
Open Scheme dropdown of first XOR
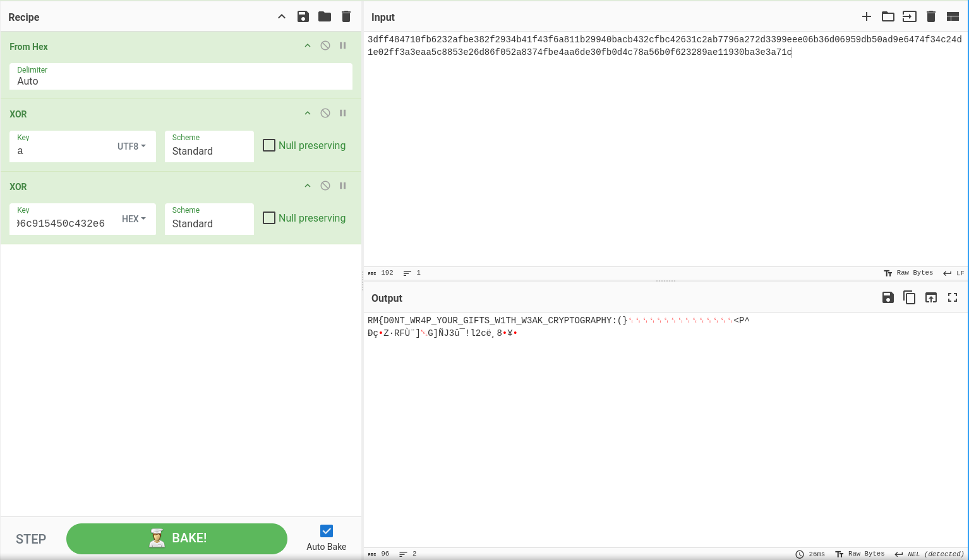[x=209, y=146]
